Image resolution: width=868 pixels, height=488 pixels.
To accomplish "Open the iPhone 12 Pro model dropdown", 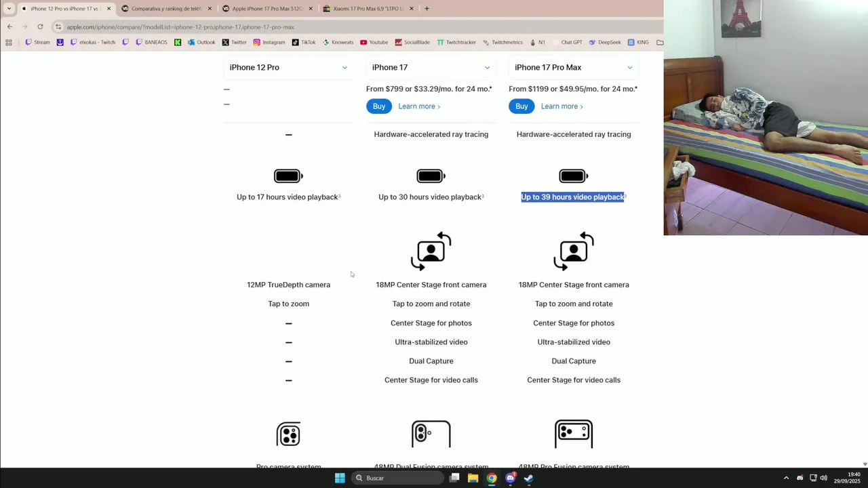I will tap(288, 67).
